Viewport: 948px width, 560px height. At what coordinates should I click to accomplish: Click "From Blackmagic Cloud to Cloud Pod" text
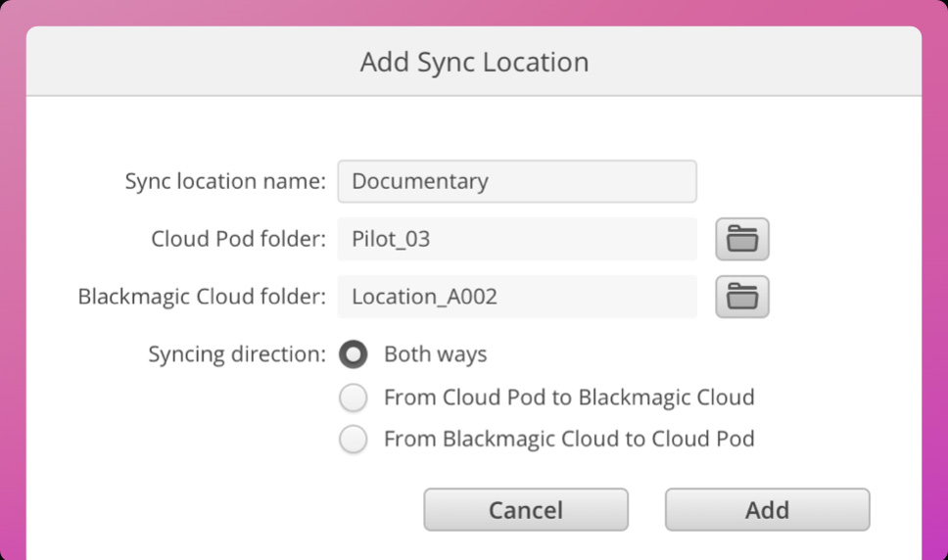click(x=568, y=440)
